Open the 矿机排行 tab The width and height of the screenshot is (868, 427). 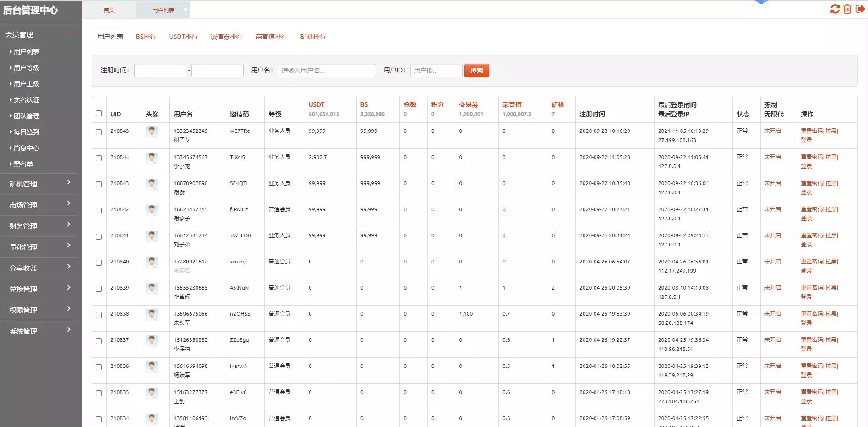coord(313,37)
